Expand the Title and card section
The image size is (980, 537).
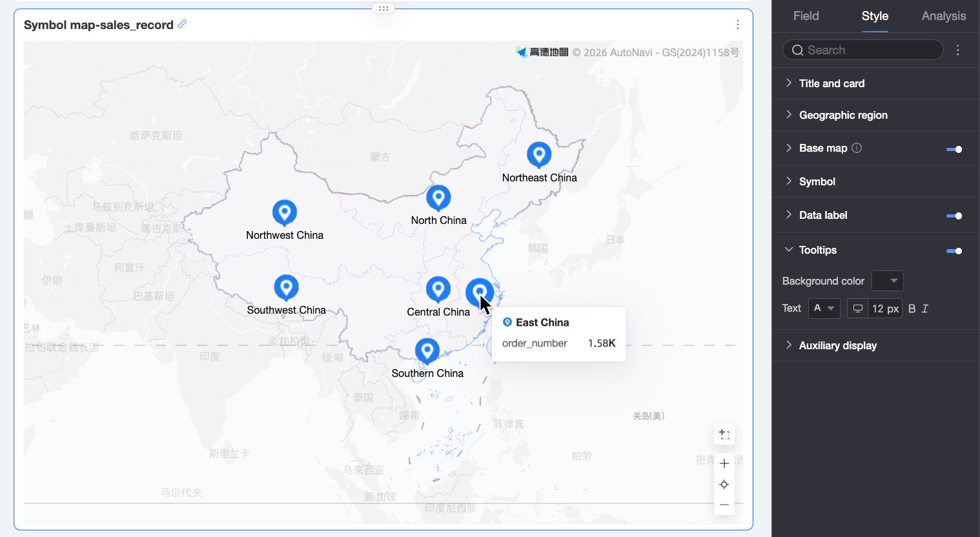click(x=876, y=83)
